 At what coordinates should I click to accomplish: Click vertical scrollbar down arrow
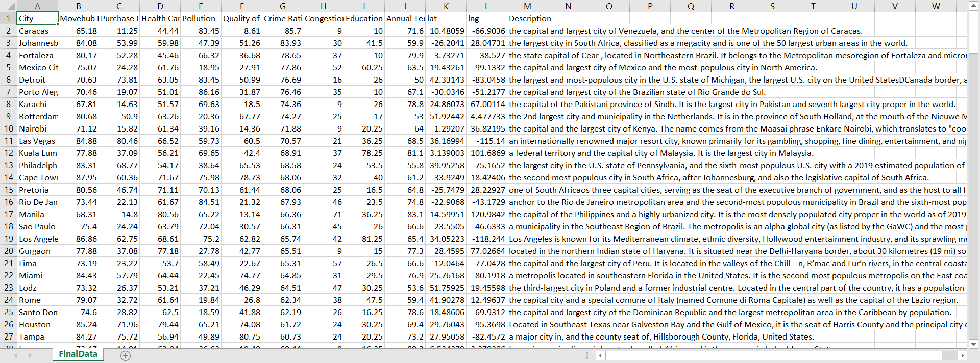(x=973, y=344)
